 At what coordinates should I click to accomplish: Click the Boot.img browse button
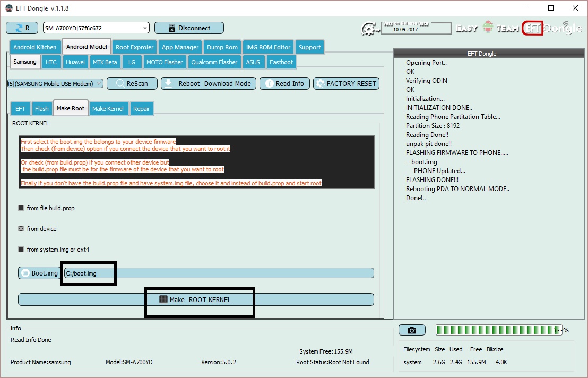(39, 273)
